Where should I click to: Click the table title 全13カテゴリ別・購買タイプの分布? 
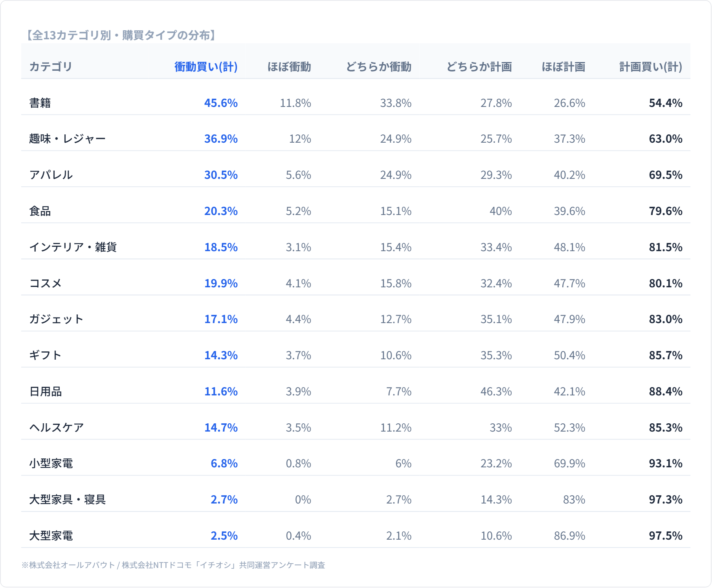click(121, 35)
